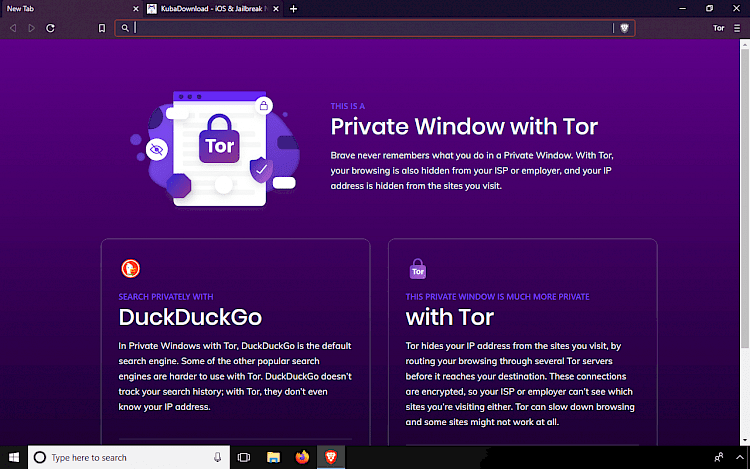Open the Brave Shields lion icon
Screen dimensions: 750x469
(624, 28)
